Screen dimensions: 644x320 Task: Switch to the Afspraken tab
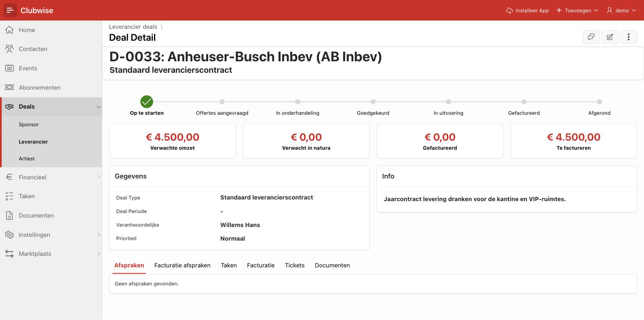click(x=129, y=265)
